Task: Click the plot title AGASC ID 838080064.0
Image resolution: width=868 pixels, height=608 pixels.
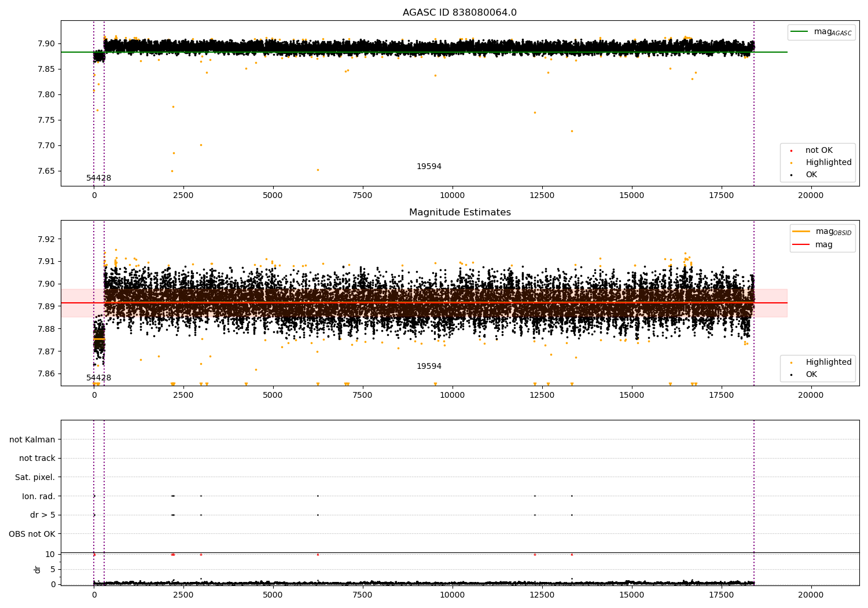Action: click(x=459, y=13)
